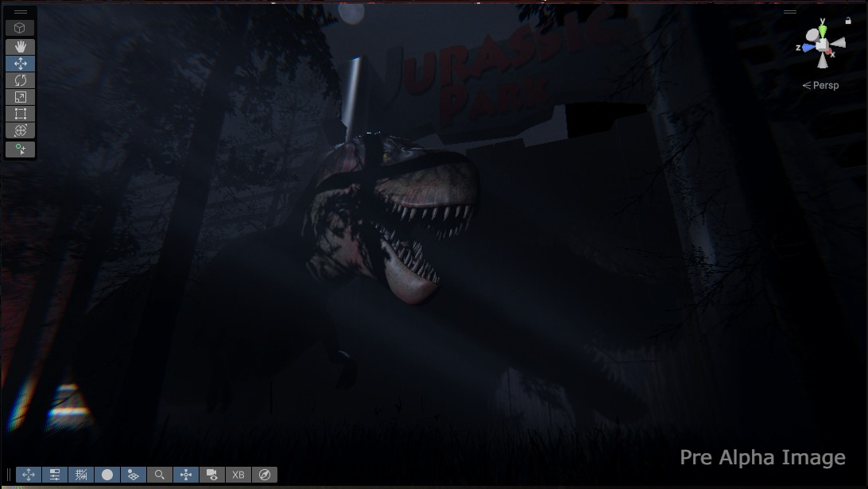This screenshot has width=868, height=489.
Task: Select the combined Transform tool
Action: point(20,130)
